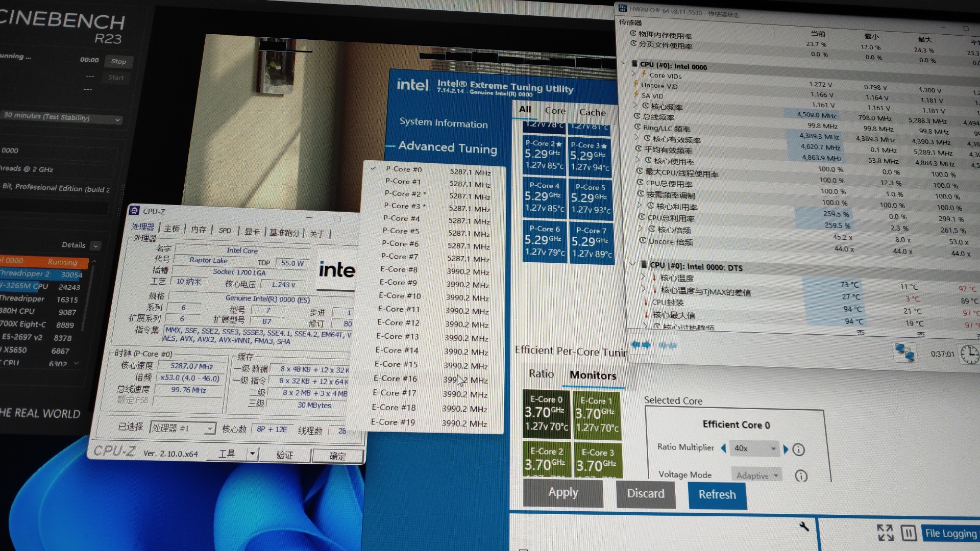This screenshot has height=551, width=980.
Task: Click lightning icon beside Uncore VID
Action: [635, 84]
